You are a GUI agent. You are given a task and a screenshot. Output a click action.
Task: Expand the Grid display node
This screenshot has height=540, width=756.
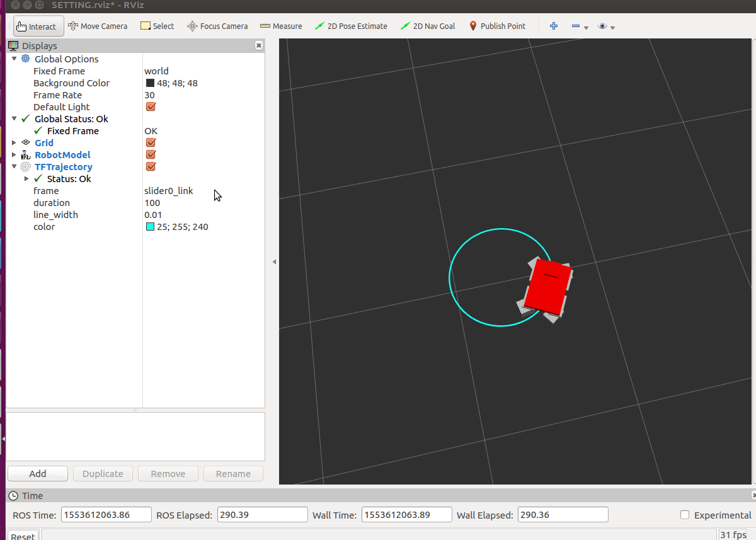tap(14, 143)
